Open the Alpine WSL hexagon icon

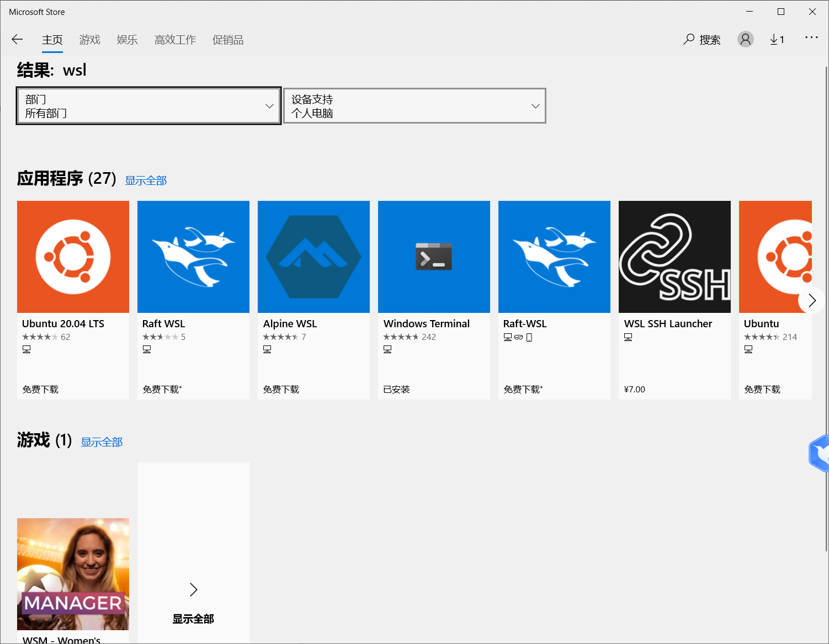313,257
